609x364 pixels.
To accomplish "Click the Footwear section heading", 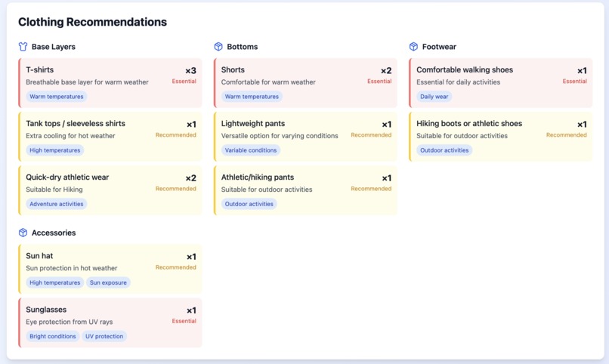I will (439, 47).
